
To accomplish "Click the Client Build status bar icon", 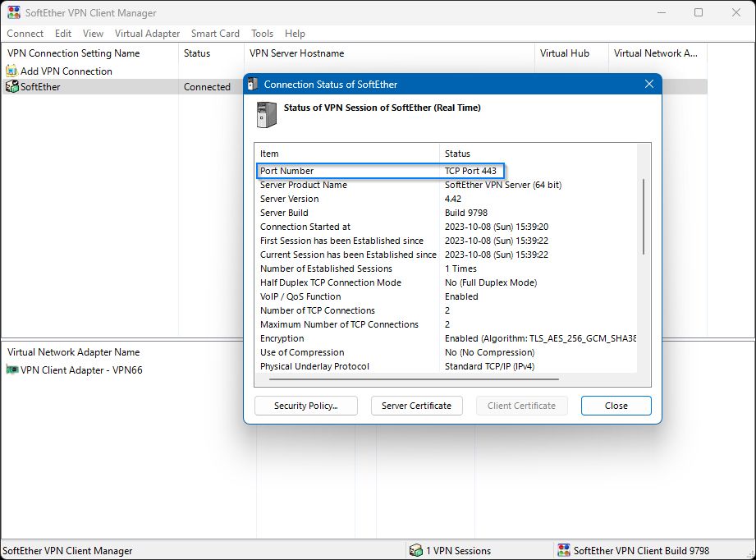I will [563, 551].
